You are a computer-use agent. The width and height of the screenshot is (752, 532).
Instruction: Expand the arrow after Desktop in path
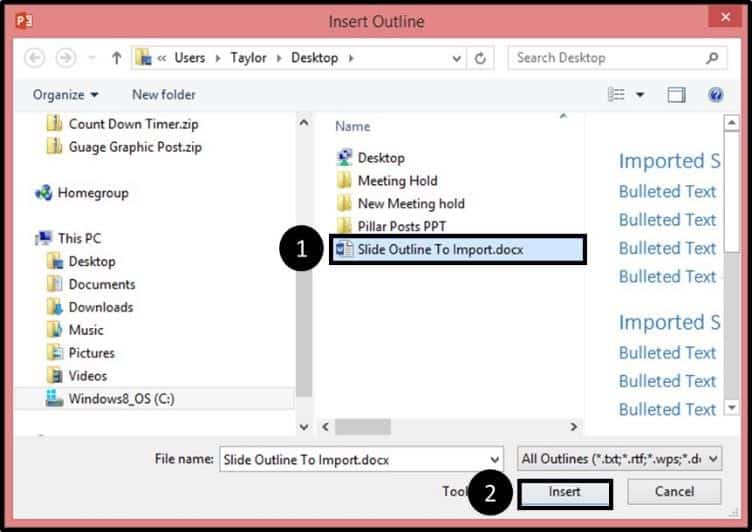(351, 58)
